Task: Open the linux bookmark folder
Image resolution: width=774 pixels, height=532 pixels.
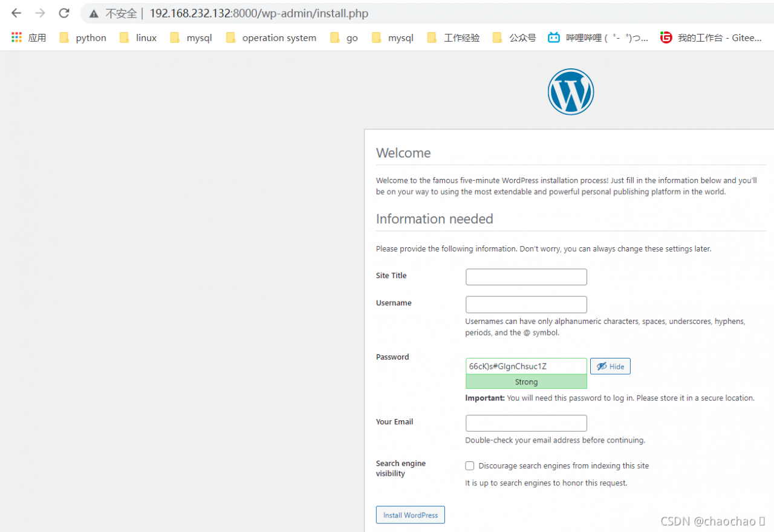Action: click(138, 37)
